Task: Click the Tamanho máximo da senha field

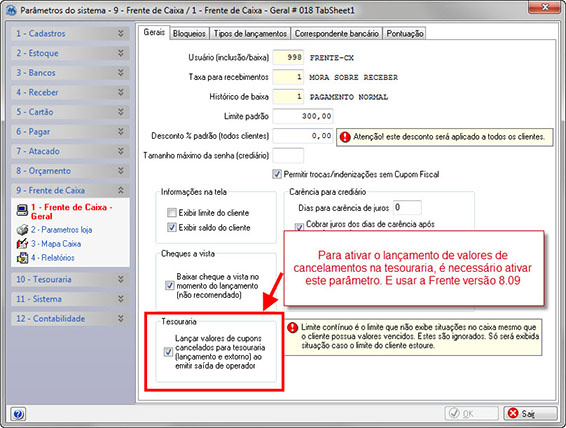Action: click(288, 156)
